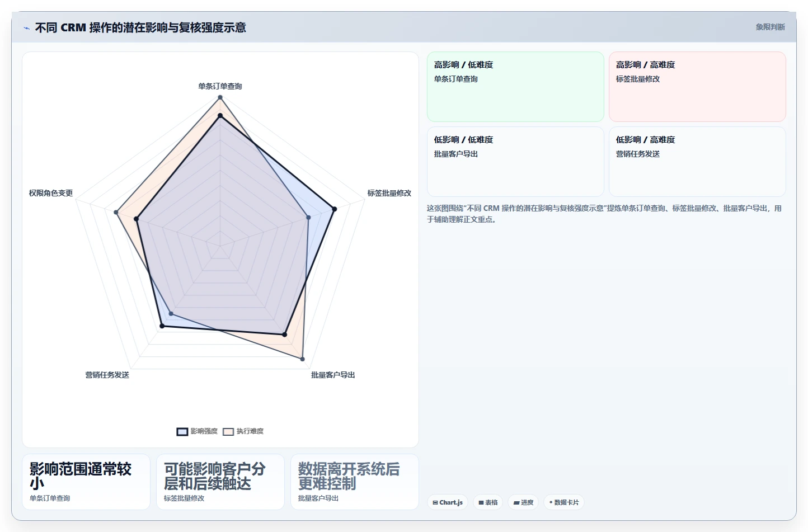This screenshot has width=808, height=532.
Task: Click the 单条订单查询 radar axis label
Action: coord(220,86)
